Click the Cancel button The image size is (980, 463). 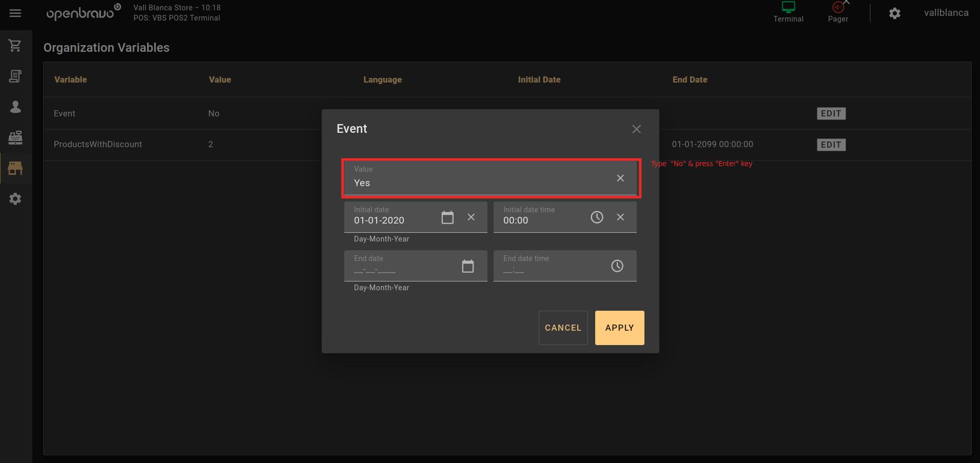[563, 328]
